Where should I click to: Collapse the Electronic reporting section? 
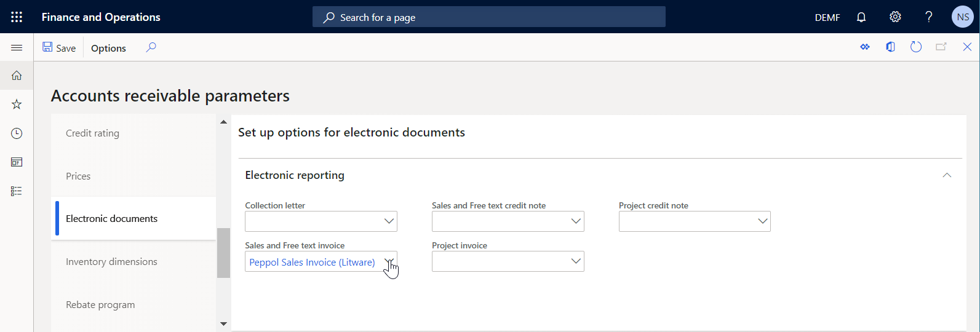tap(947, 175)
